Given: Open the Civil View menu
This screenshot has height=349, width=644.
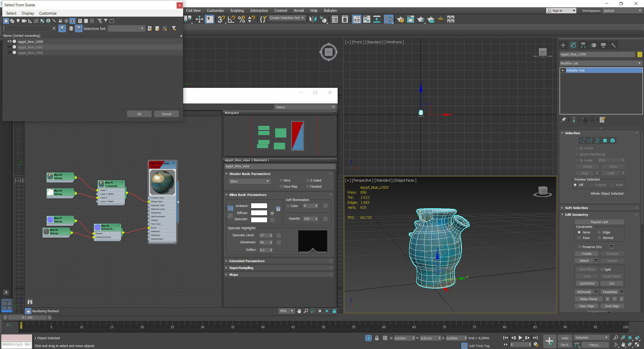Looking at the screenshot, I should pos(193,11).
